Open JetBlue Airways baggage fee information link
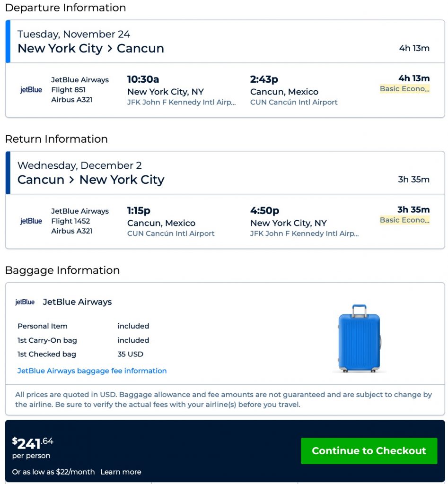 click(x=92, y=371)
